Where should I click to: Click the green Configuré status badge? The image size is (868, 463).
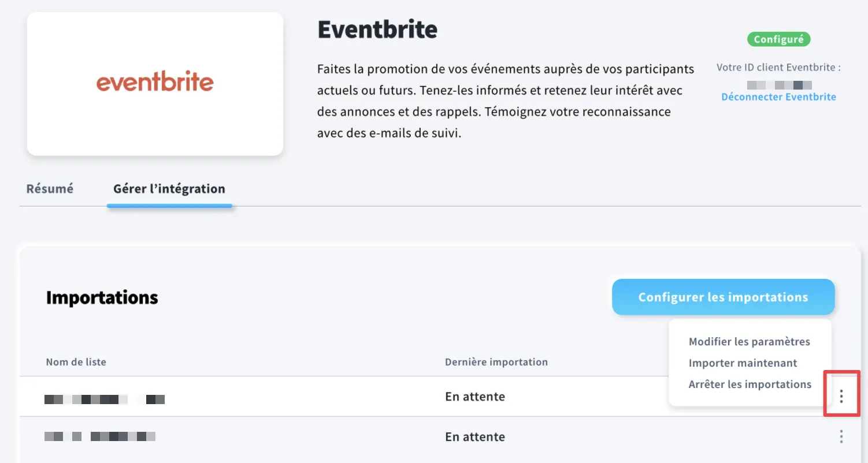(x=779, y=39)
